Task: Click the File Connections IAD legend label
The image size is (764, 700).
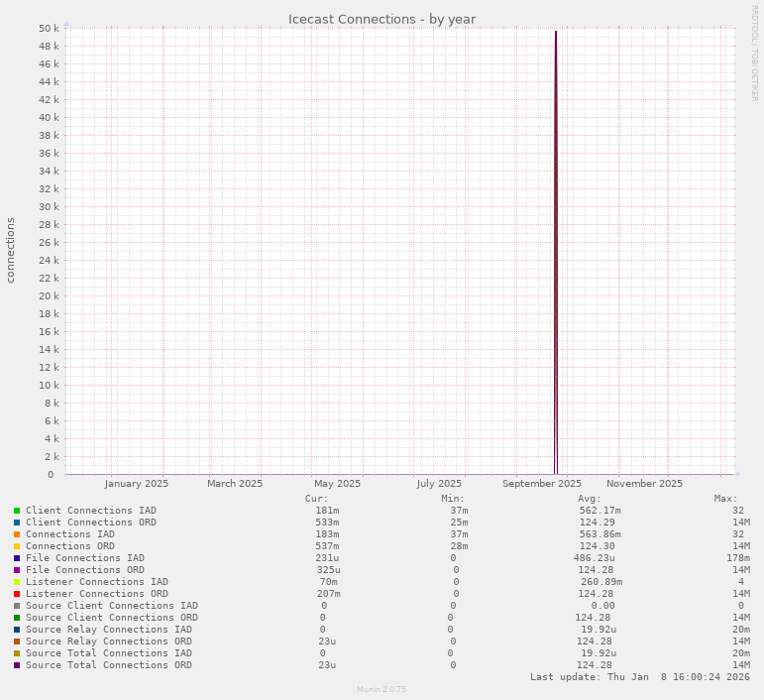Action: point(84,558)
